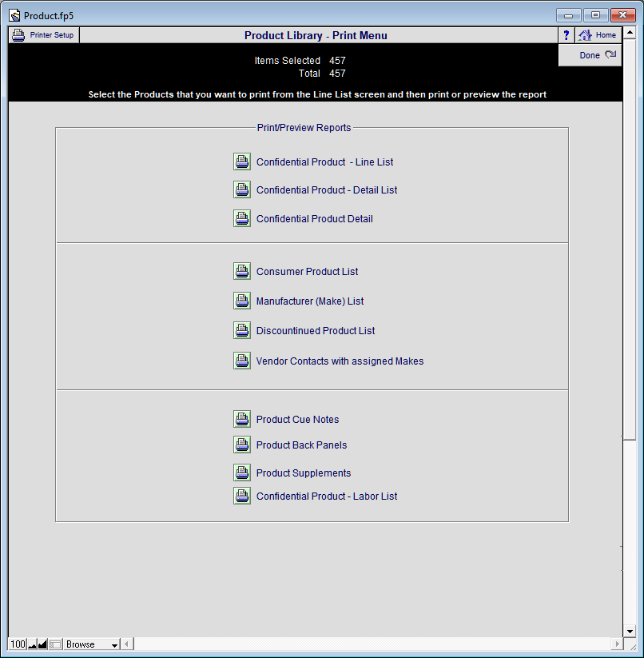Viewport: 644px width, 658px height.
Task: Click printer icon for Product Cue Notes
Action: coord(242,419)
